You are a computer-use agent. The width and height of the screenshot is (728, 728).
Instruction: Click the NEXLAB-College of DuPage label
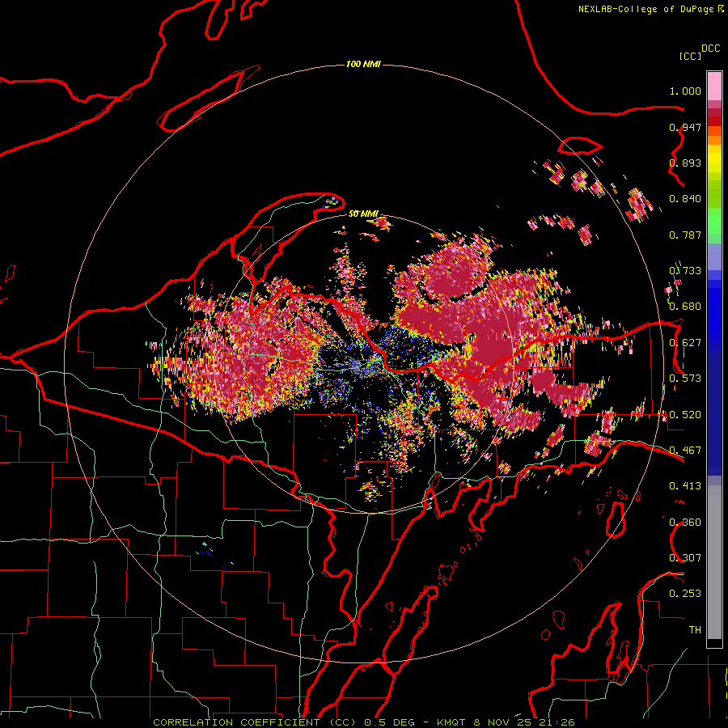(645, 9)
